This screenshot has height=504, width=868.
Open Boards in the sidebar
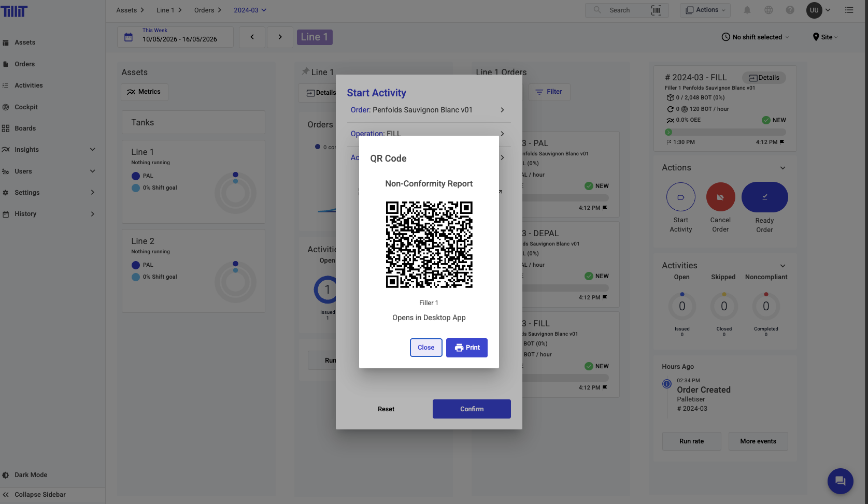(25, 128)
